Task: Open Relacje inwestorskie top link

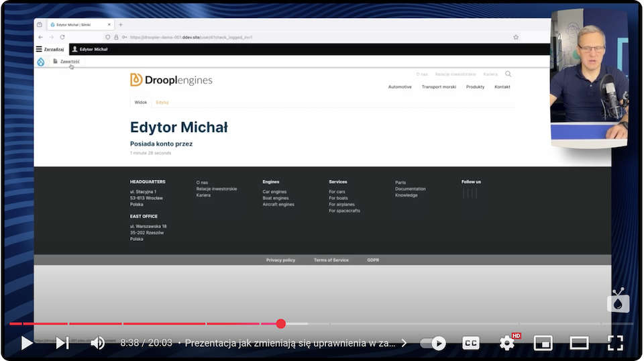Action: click(455, 74)
